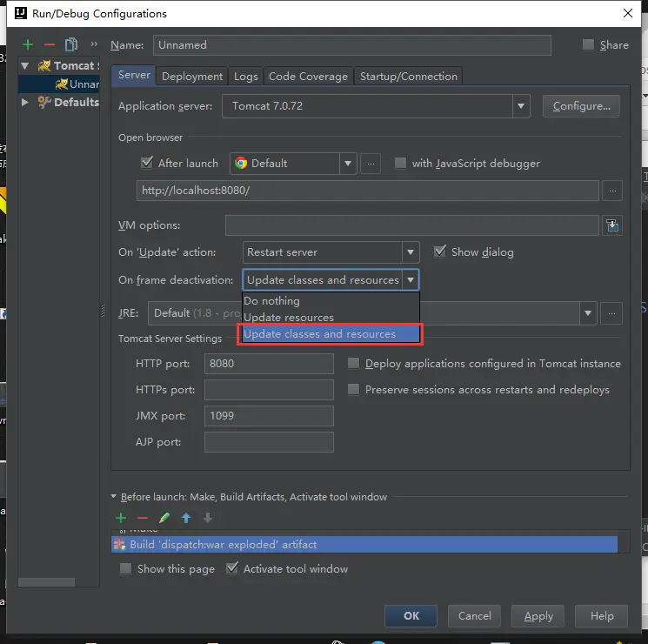648x644 pixels.
Task: Click the Apply button
Action: (x=538, y=616)
